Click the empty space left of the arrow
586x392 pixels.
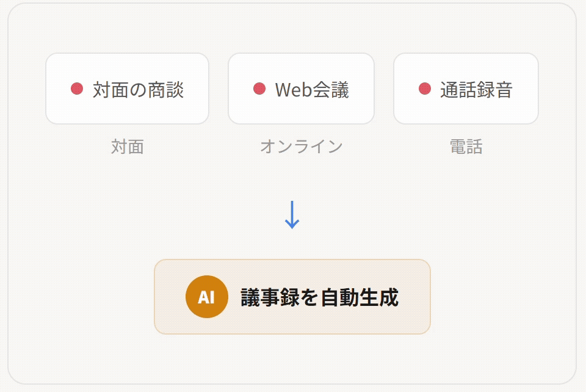(183, 214)
